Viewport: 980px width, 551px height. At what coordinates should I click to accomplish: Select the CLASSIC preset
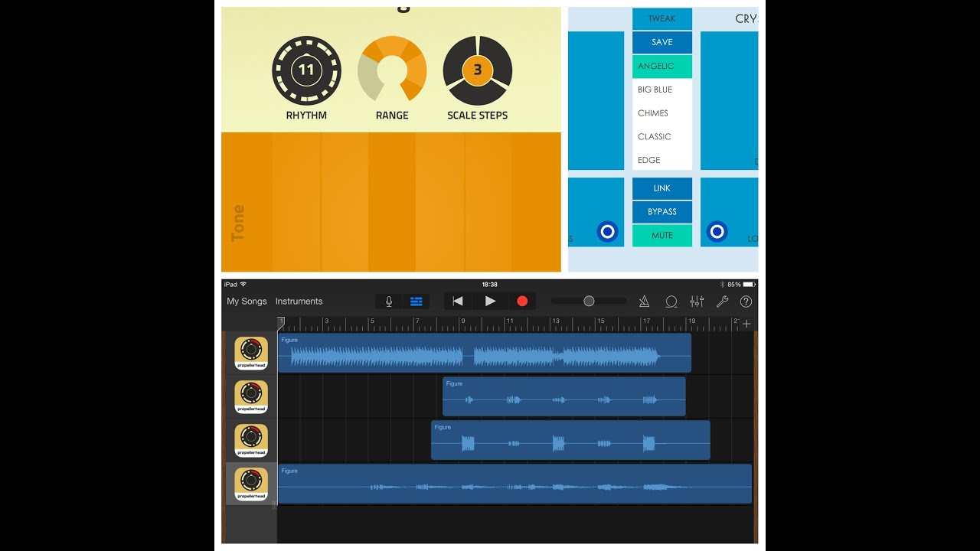[x=662, y=136]
